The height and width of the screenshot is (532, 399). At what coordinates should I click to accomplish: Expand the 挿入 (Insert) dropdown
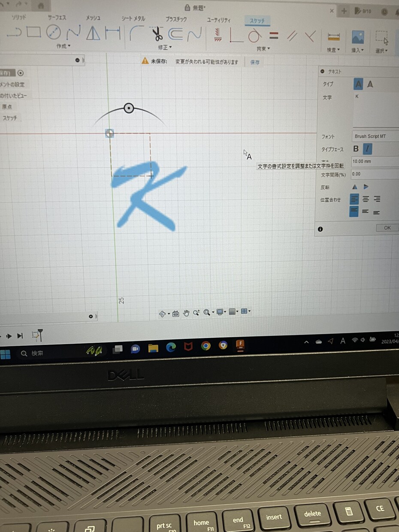click(x=357, y=50)
